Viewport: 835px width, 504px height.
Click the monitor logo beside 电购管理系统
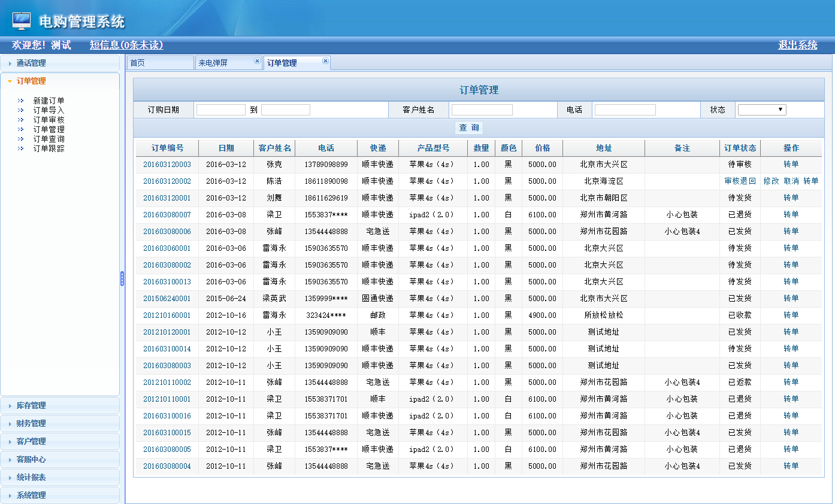pyautogui.click(x=22, y=21)
